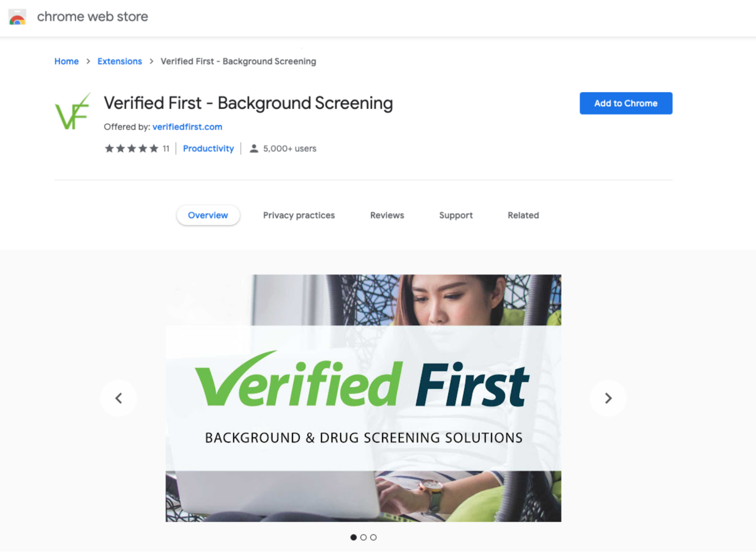
Task: Click the Verified First banner screenshot
Action: tap(363, 398)
